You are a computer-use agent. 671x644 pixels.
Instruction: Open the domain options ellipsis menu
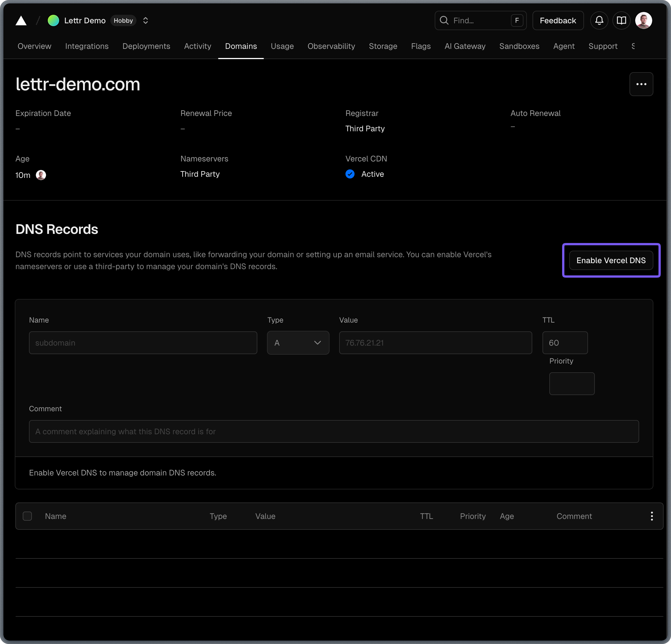(641, 84)
